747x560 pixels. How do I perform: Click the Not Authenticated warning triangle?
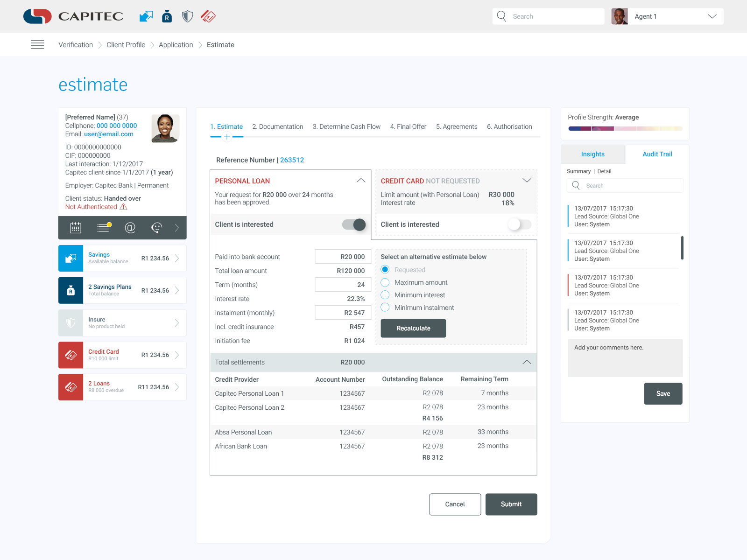pyautogui.click(x=123, y=207)
